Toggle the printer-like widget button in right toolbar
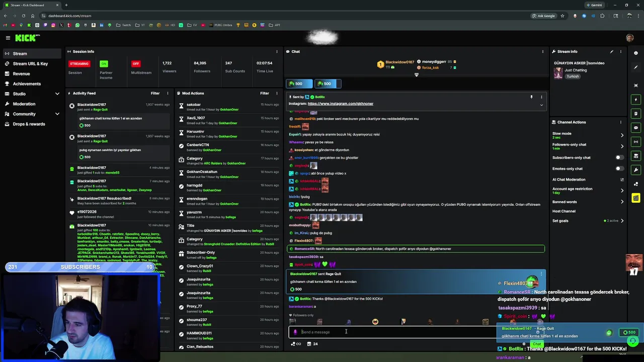The image size is (644, 362). pos(636,156)
